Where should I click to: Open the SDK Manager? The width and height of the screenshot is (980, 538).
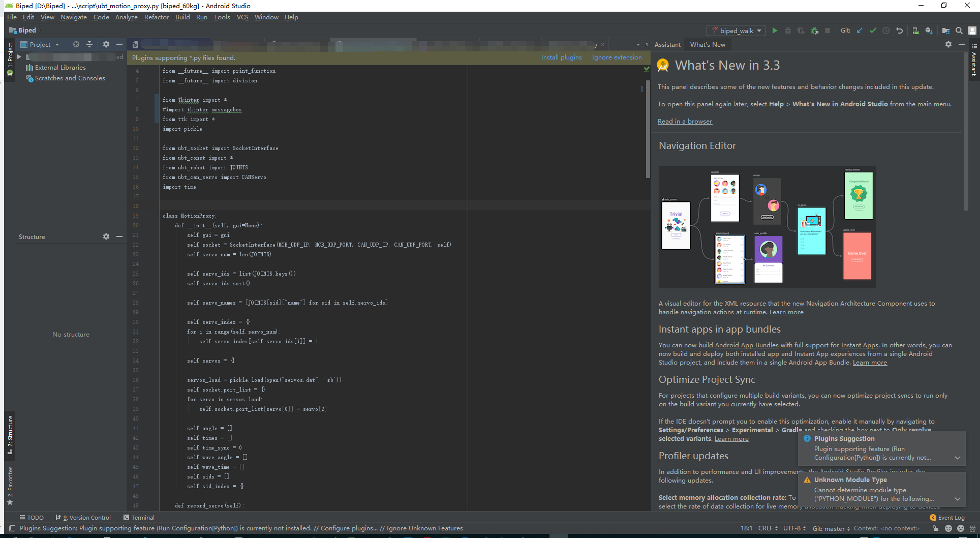point(929,31)
